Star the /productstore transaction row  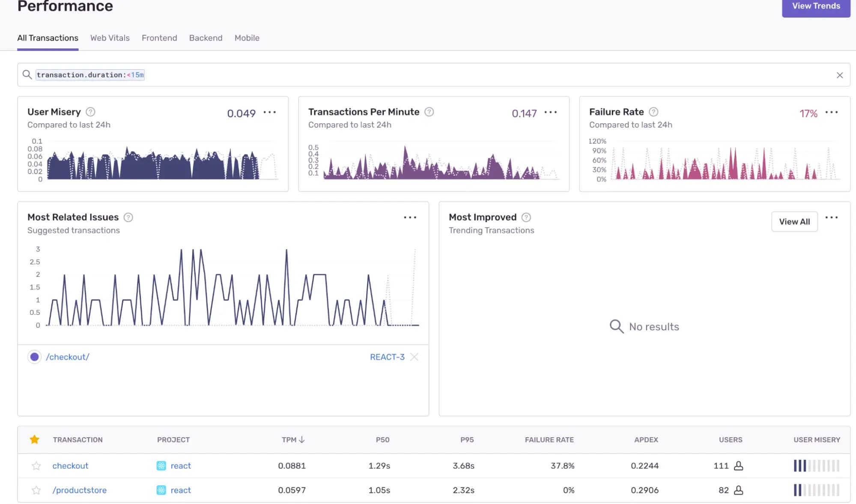[x=36, y=490]
